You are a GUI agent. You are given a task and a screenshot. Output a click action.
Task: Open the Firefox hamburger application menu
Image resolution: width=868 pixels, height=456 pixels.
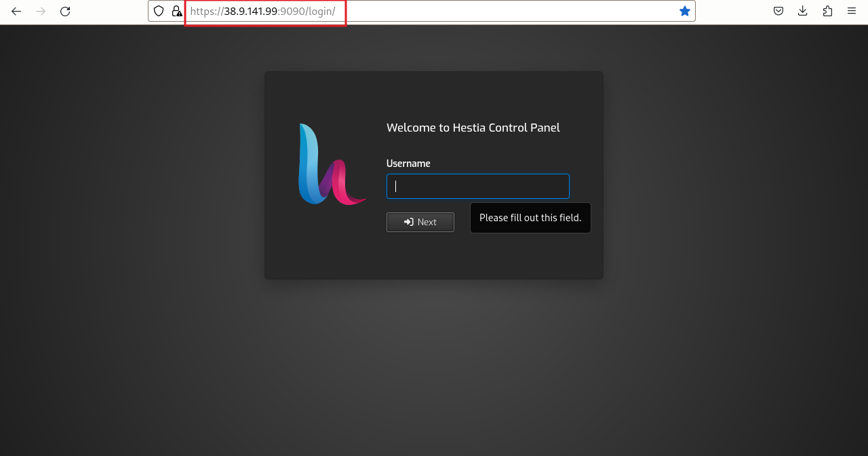pyautogui.click(x=852, y=11)
